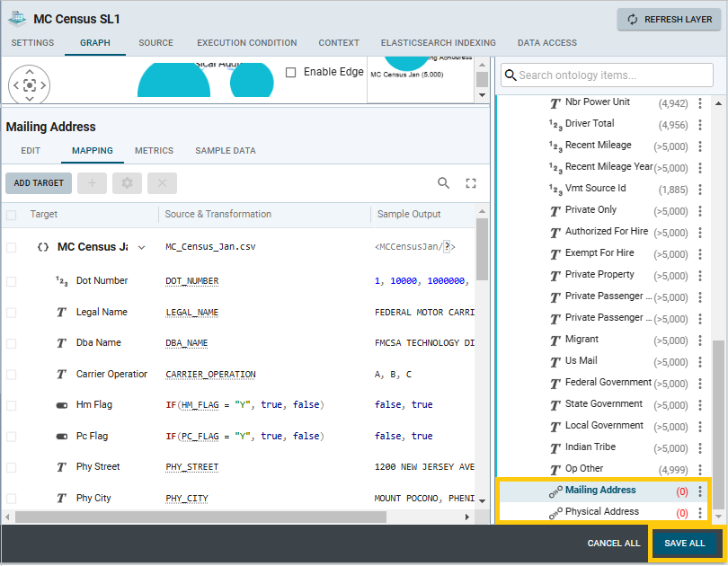
Task: Toggle the Enable Edge checkbox
Action: 290,73
